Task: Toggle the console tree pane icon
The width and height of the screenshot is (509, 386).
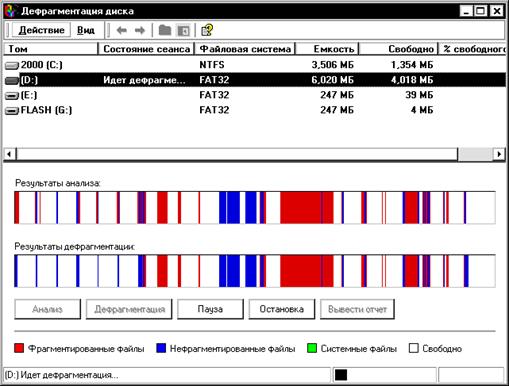Action: [x=183, y=30]
